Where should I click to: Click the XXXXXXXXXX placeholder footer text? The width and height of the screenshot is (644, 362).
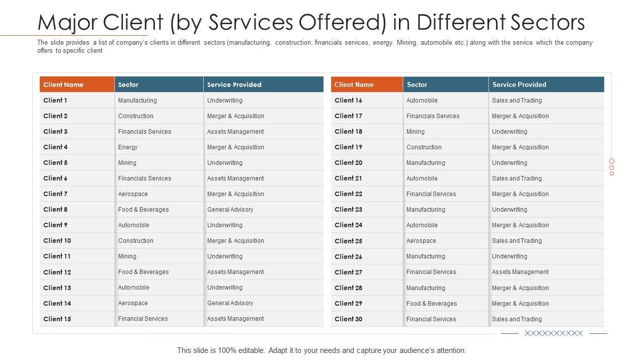coord(553,333)
